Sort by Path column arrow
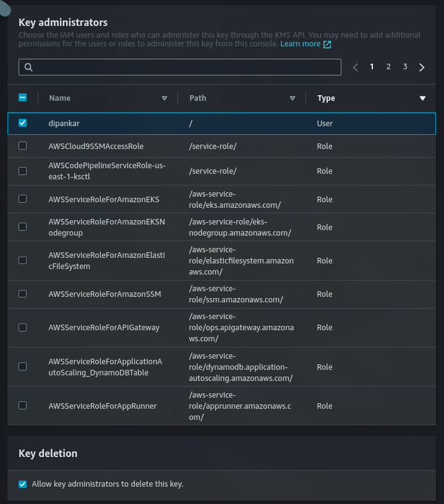 tap(292, 98)
